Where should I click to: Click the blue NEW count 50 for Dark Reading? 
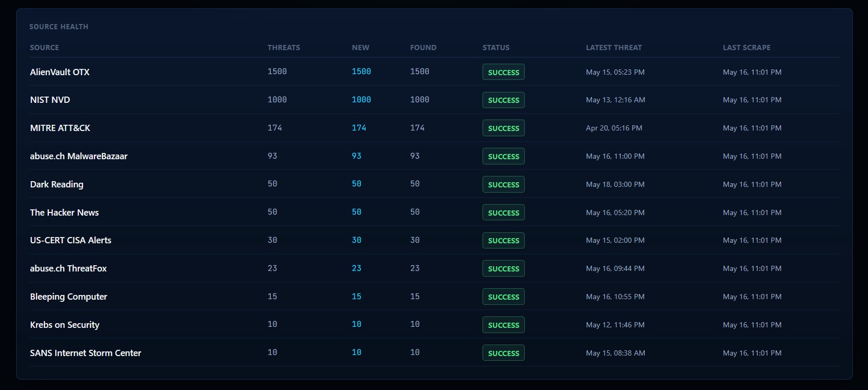356,184
